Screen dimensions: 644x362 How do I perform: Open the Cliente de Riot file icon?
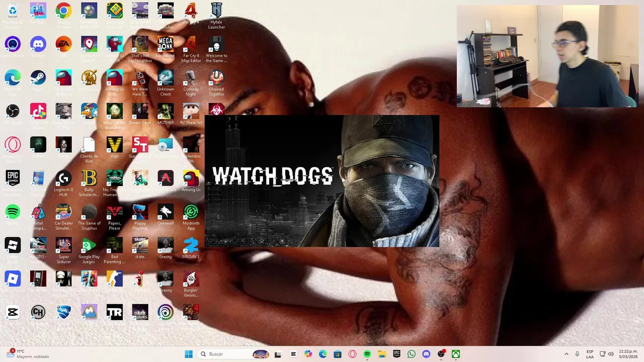pos(89,145)
